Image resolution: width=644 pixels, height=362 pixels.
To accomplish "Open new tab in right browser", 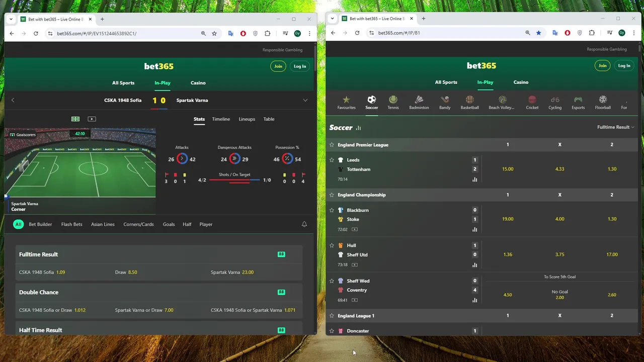I will [x=423, y=19].
